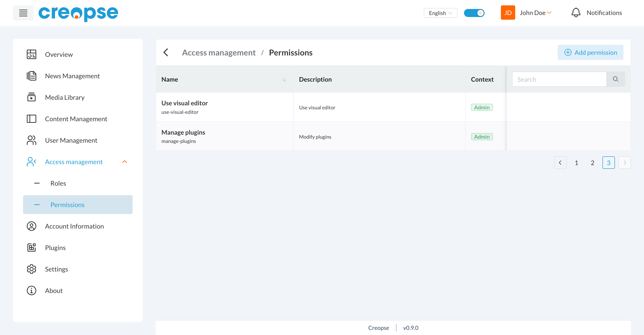The image size is (644, 335).
Task: Toggle the light/dark theme switch
Action: click(474, 13)
